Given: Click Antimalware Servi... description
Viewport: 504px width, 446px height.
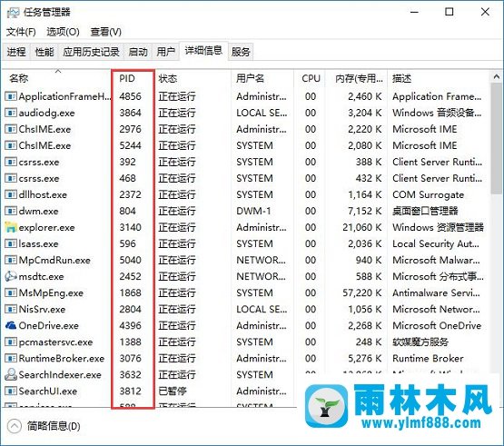Looking at the screenshot, I should [x=436, y=292].
